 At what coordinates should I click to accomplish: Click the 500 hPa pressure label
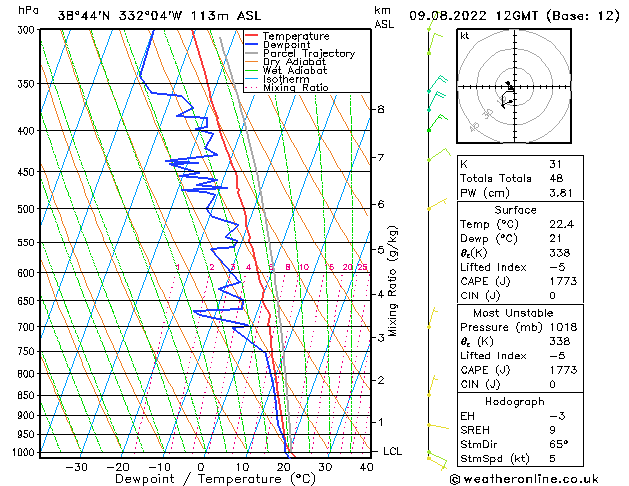[x=28, y=209]
